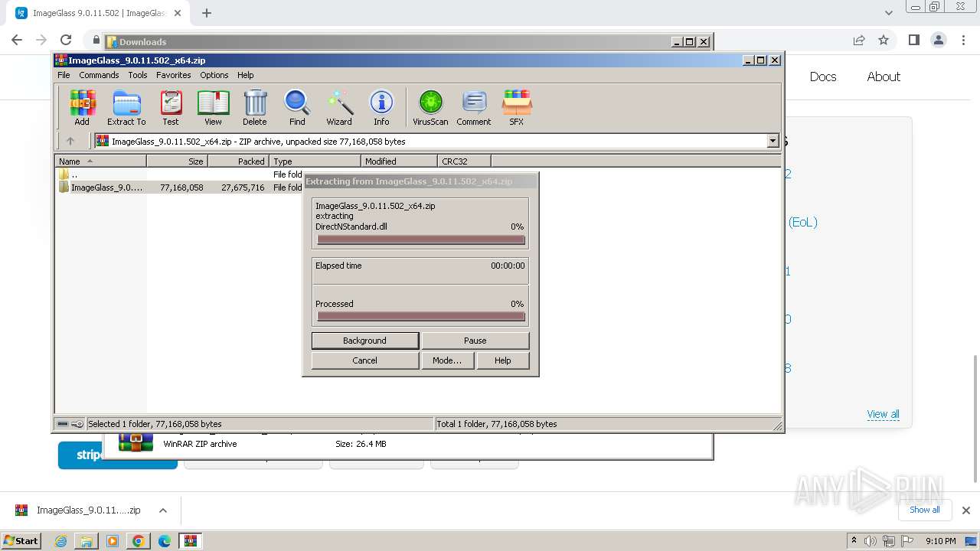
Task: Sort file list by Packed column
Action: [238, 161]
